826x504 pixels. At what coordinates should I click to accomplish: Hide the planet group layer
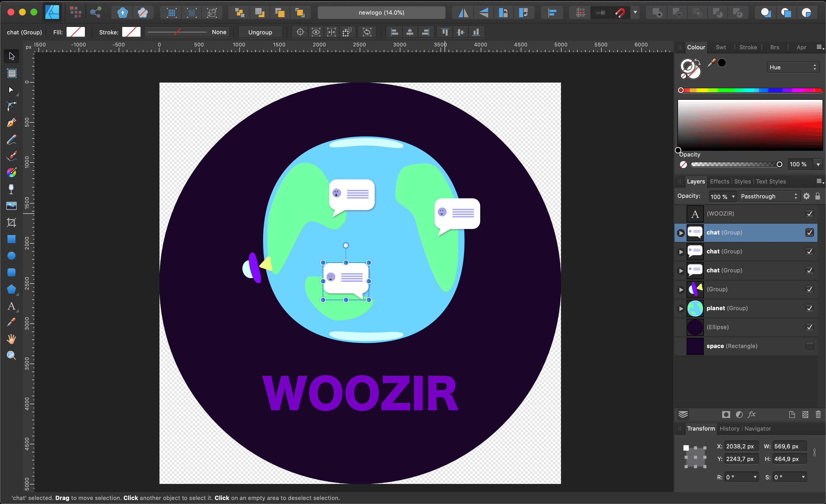809,308
